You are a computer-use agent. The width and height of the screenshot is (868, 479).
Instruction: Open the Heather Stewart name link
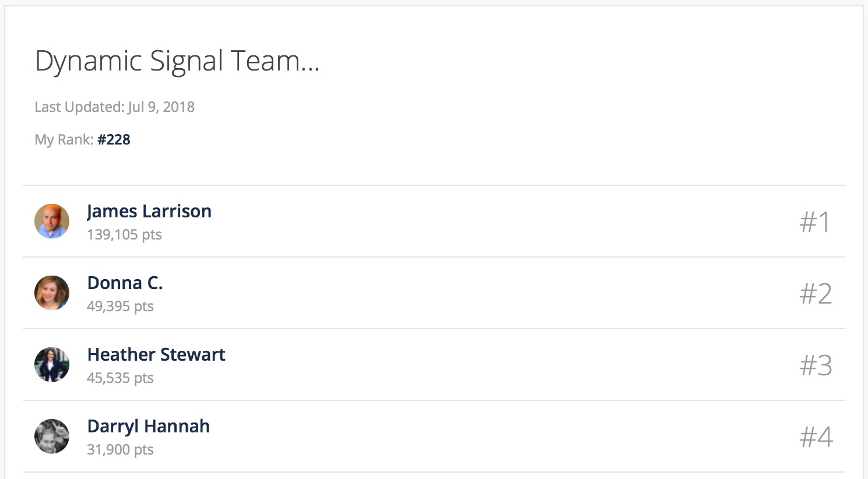point(156,354)
